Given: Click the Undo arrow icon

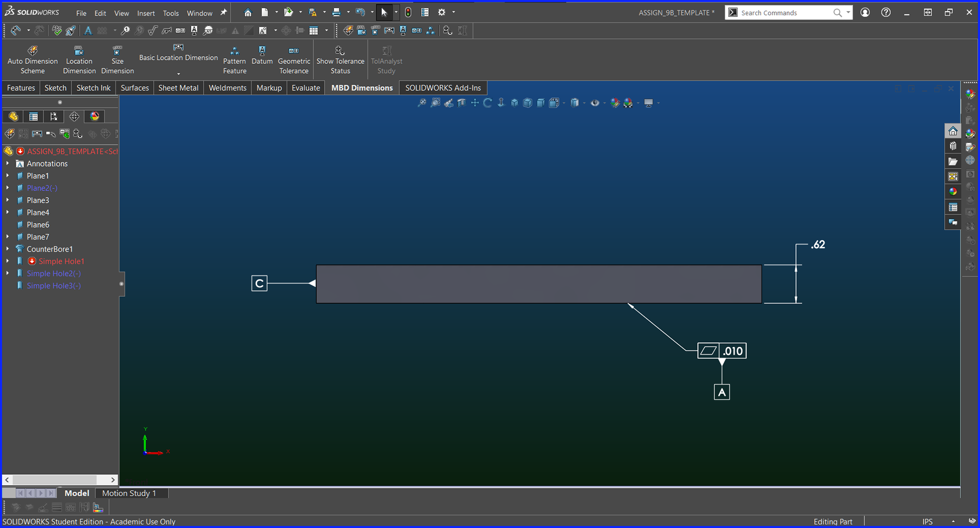Looking at the screenshot, I should 360,13.
